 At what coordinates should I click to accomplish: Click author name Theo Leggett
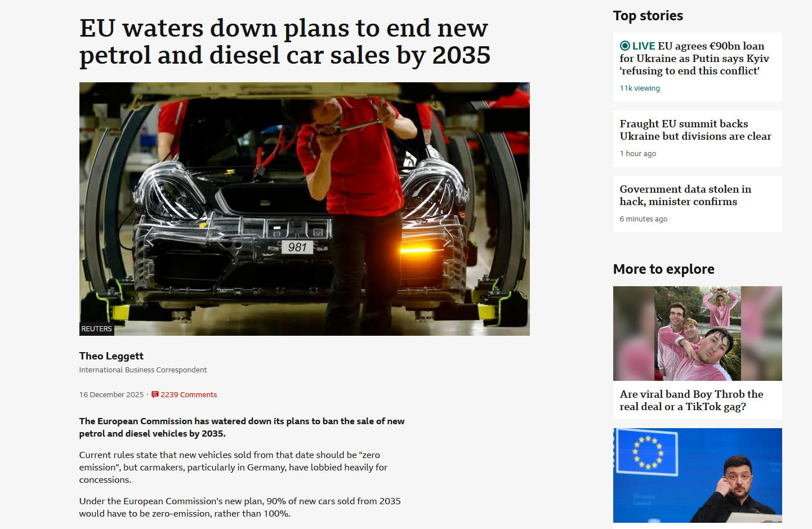(x=111, y=356)
